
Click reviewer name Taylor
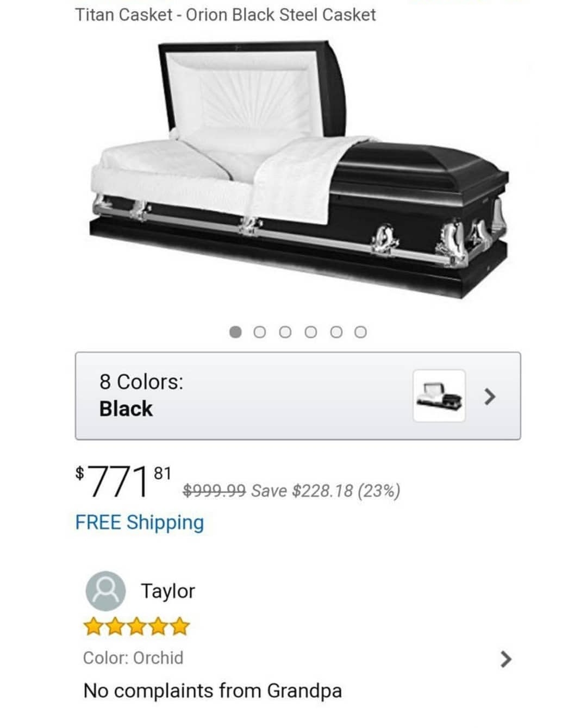(x=168, y=591)
